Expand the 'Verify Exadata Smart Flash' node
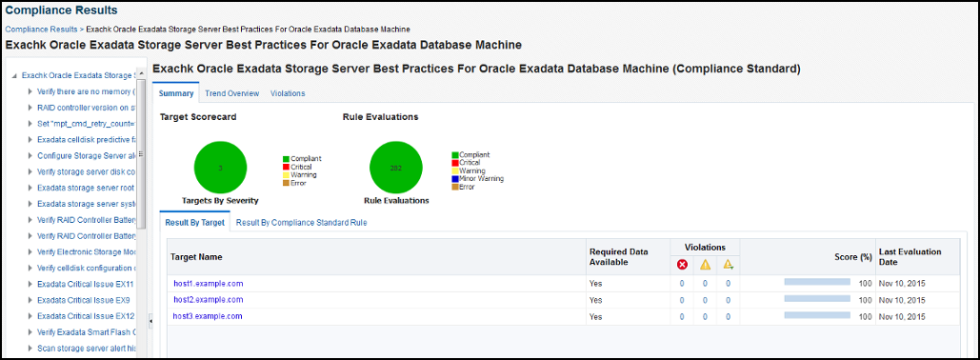Viewport: 980px width, 360px height. click(x=30, y=331)
